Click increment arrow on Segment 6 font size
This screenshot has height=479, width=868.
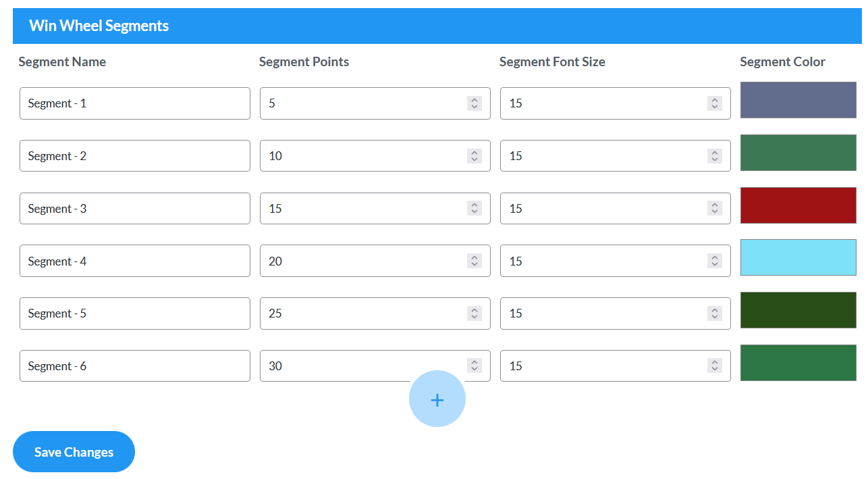[714, 362]
